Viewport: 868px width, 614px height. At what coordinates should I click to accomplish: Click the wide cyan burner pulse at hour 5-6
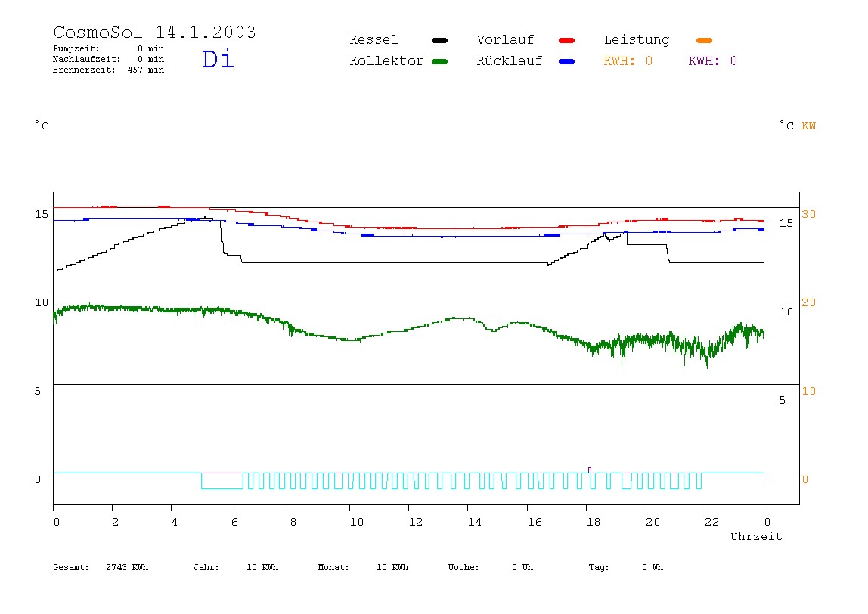tap(222, 481)
